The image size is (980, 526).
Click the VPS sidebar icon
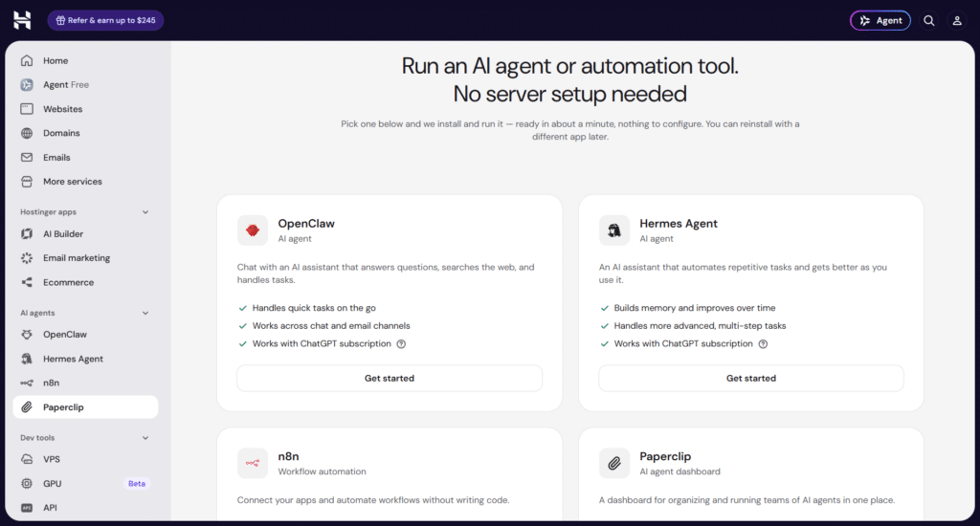[27, 459]
